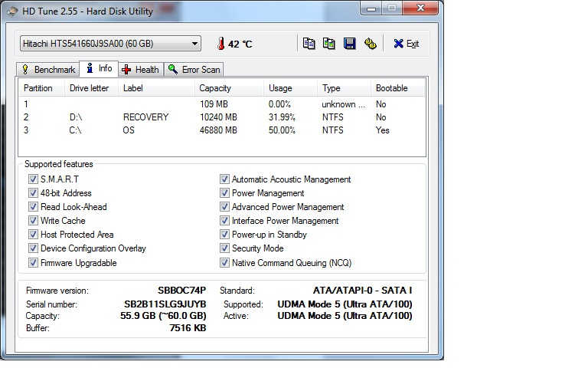
Task: Toggle the Device Configuration Overlay checkbox
Action: point(33,248)
